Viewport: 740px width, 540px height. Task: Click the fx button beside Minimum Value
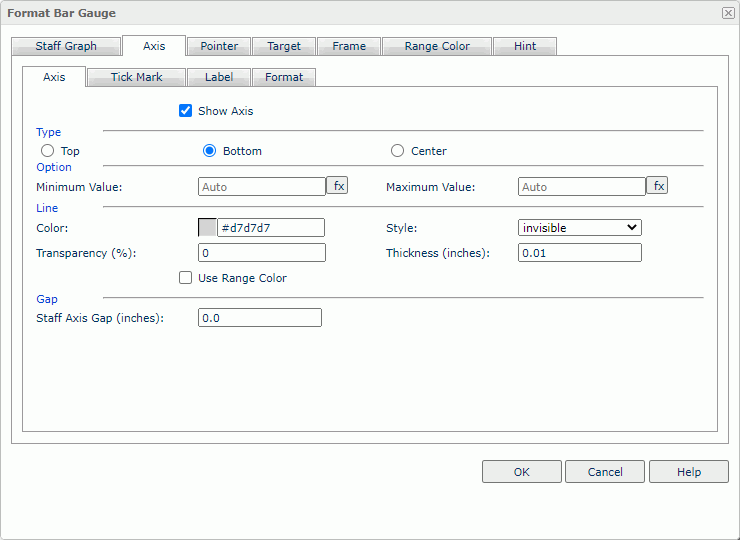tap(337, 186)
